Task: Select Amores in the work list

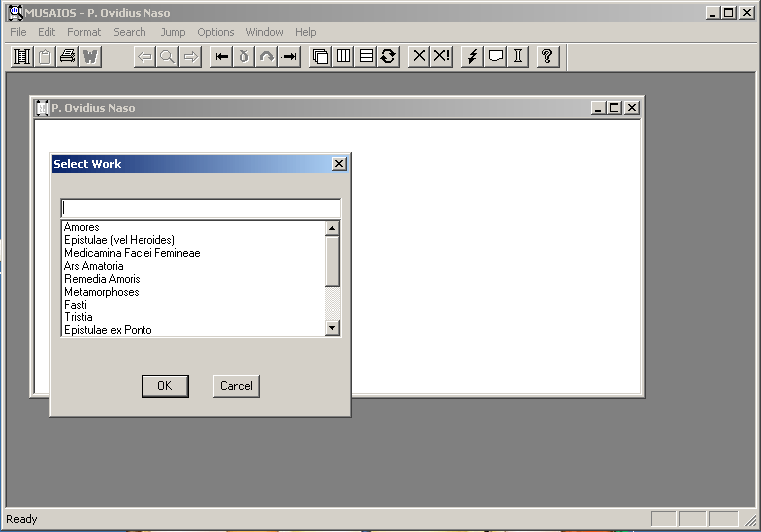Action: click(194, 227)
